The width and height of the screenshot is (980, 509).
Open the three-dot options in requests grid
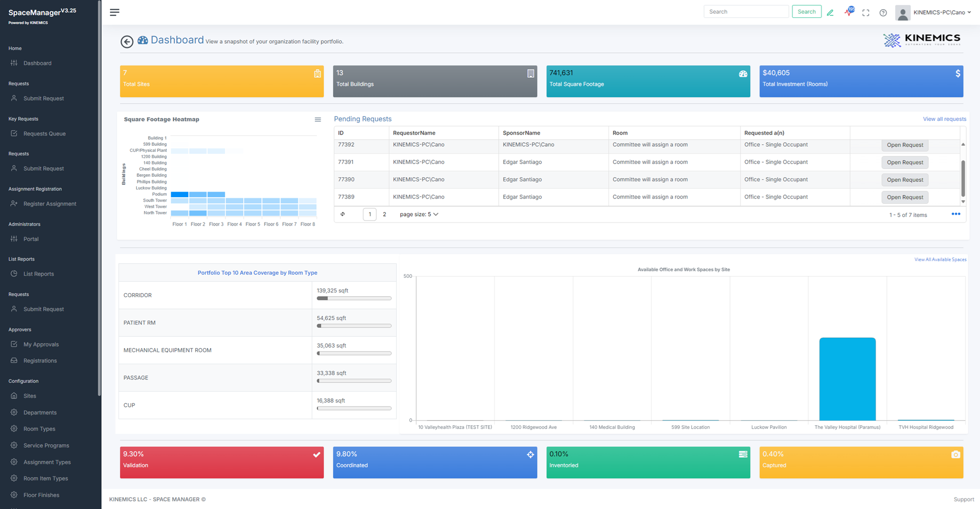[x=956, y=214]
